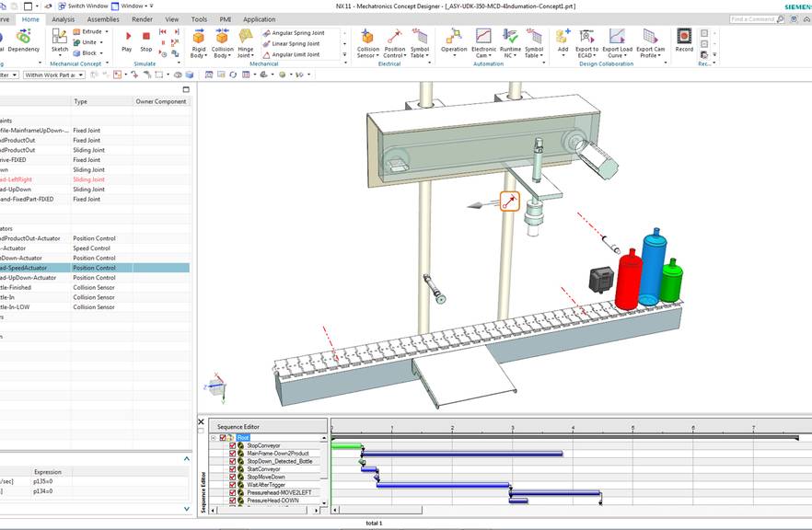
Task: Select the Hinge Joint tool
Action: 246,37
